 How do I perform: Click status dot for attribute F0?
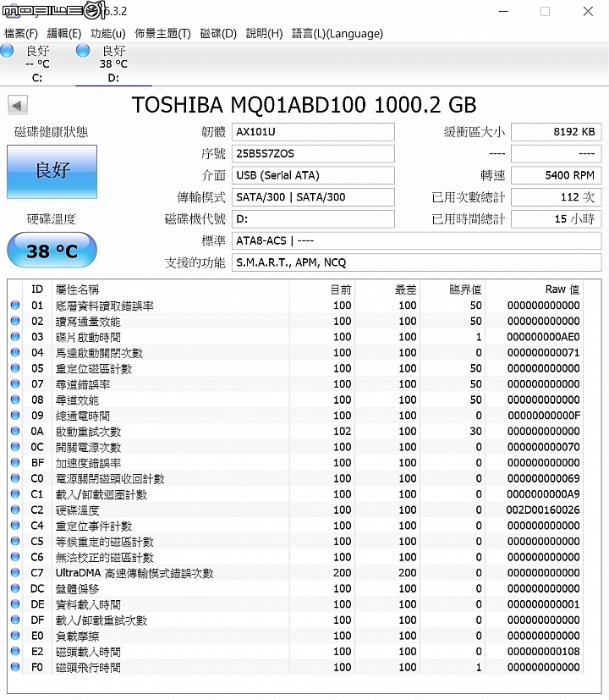15,666
